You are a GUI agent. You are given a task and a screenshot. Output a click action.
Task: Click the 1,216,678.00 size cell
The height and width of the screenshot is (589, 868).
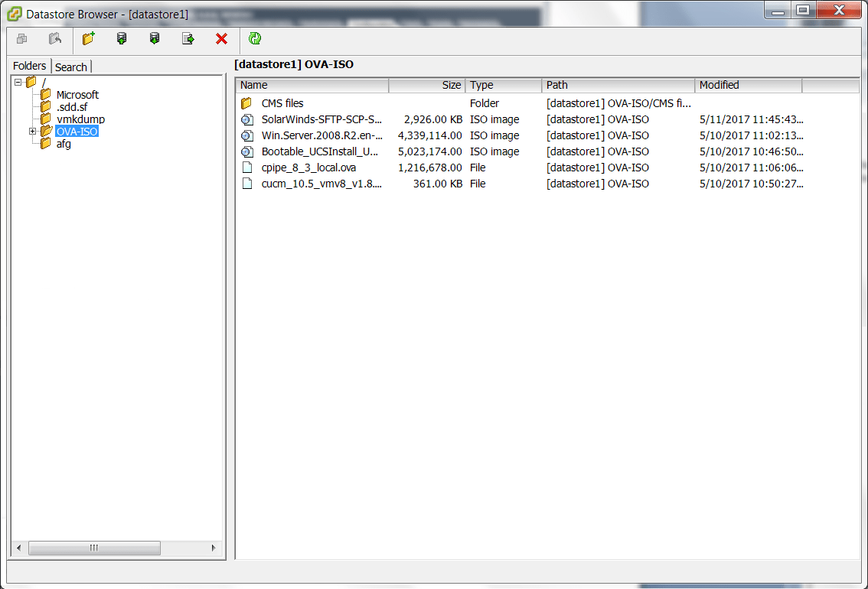pyautogui.click(x=429, y=168)
